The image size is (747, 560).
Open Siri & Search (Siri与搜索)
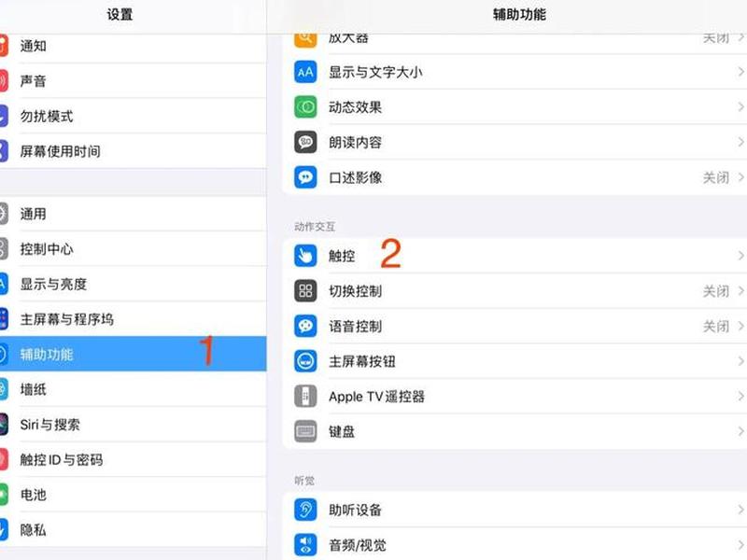tap(133, 425)
